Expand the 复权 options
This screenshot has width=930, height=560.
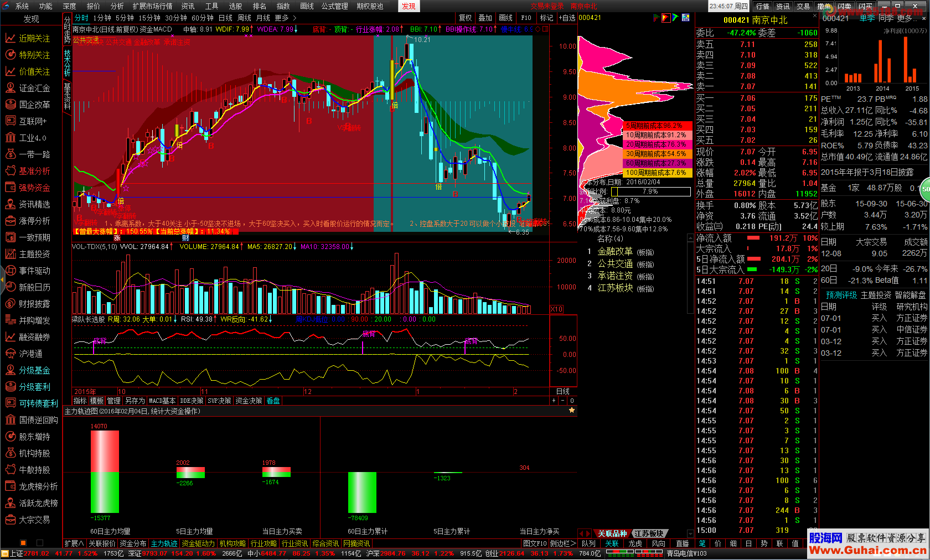click(x=466, y=18)
